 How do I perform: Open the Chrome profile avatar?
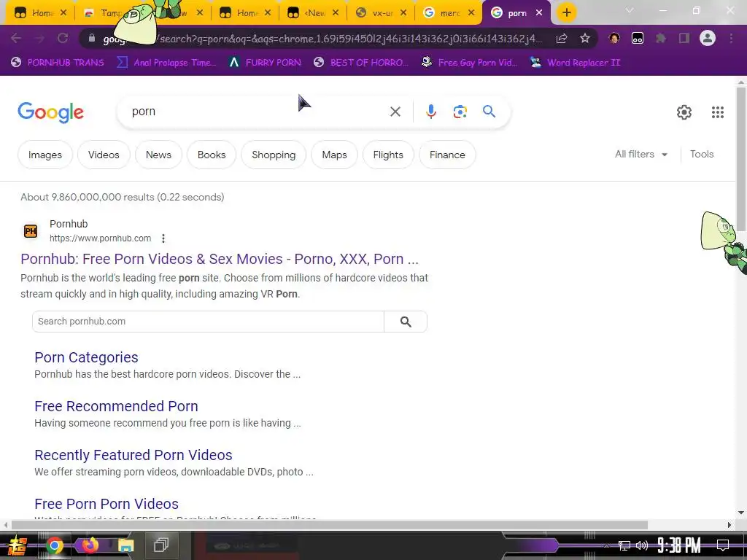pyautogui.click(x=708, y=38)
